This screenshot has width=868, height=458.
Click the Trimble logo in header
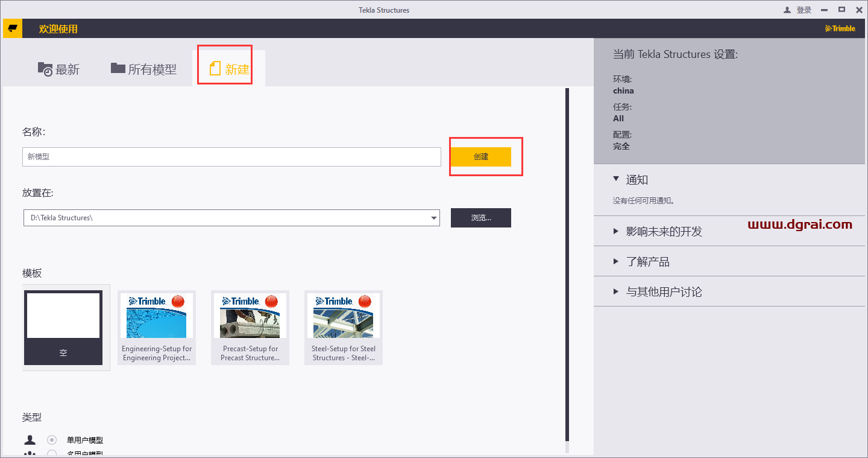[840, 28]
